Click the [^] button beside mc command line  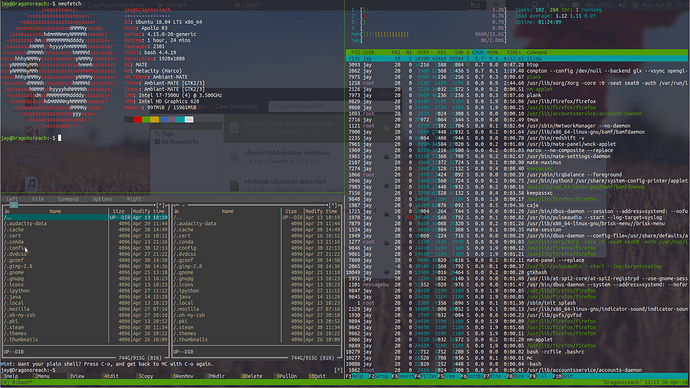coord(338,370)
